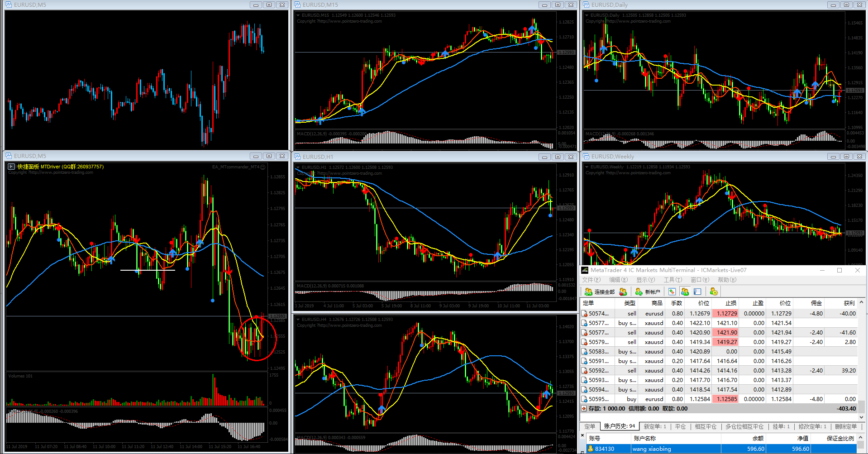This screenshot has width=868, height=454.
Task: Open the 文件(F) File menu
Action: point(591,280)
